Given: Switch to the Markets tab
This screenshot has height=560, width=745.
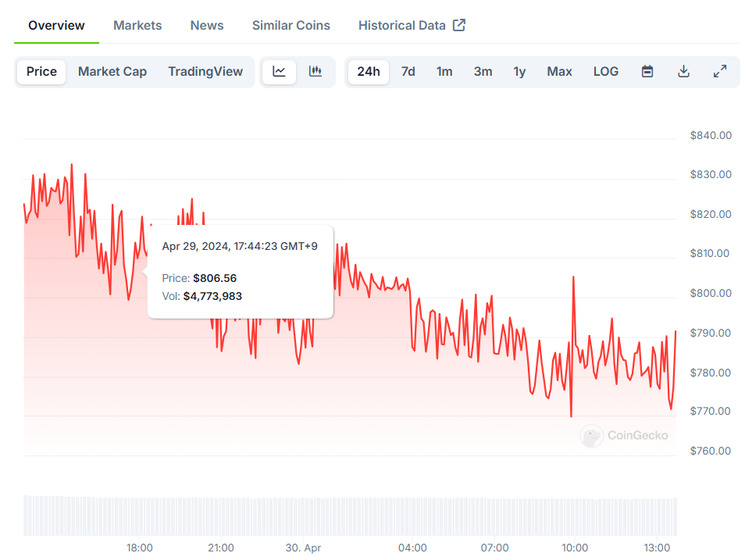Looking at the screenshot, I should (137, 25).
